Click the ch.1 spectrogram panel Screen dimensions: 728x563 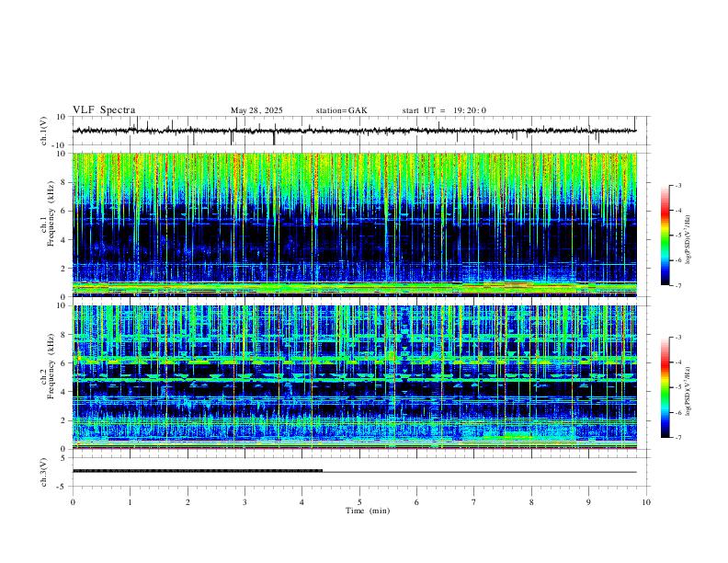tap(355, 224)
